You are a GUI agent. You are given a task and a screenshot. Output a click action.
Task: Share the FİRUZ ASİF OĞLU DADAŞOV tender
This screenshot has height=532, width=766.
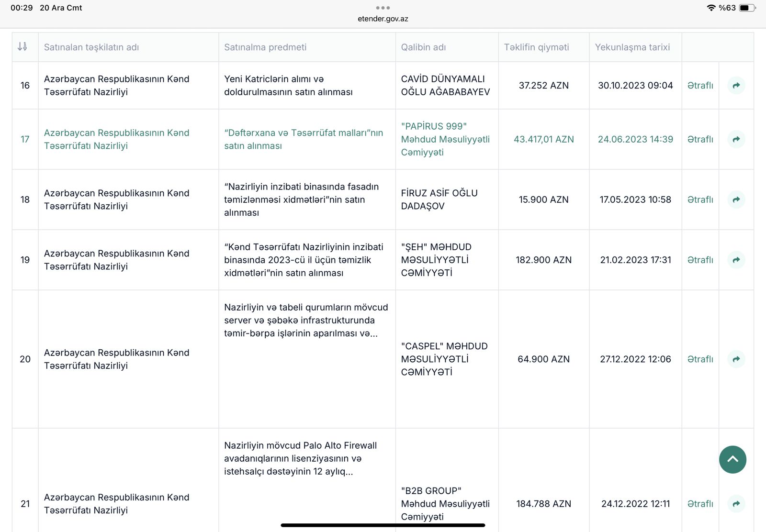[x=736, y=199]
